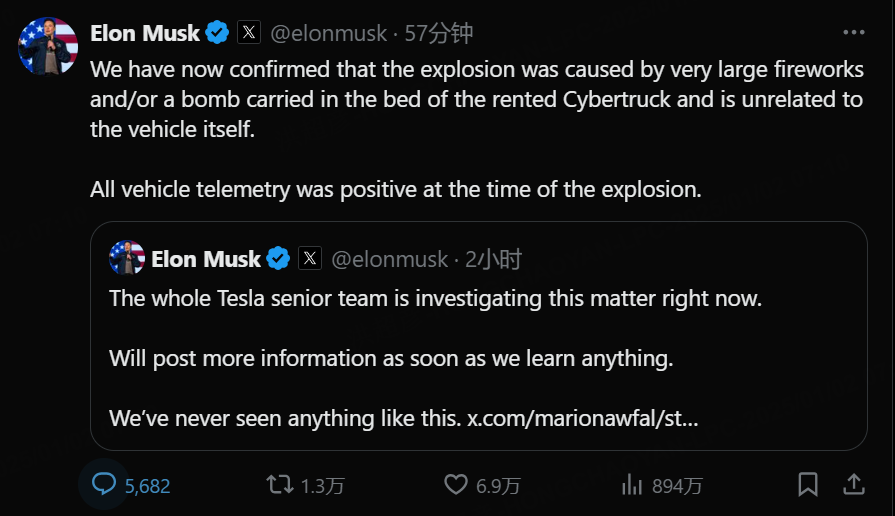Click the reply comment bubble icon
This screenshot has height=516, width=895.
point(104,485)
